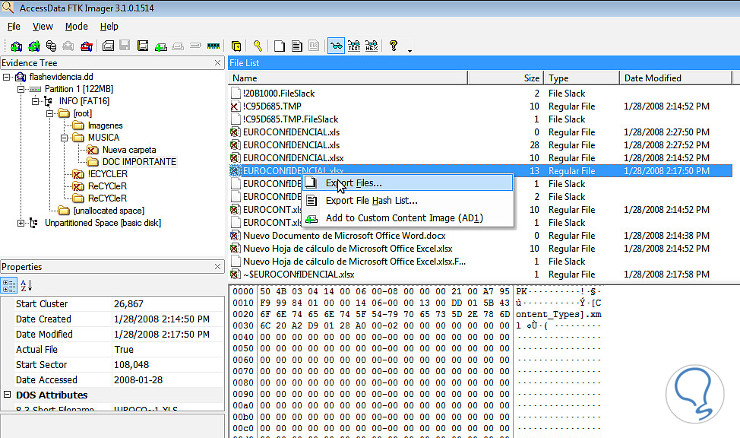Open the File menu
740x438 pixels.
14,26
